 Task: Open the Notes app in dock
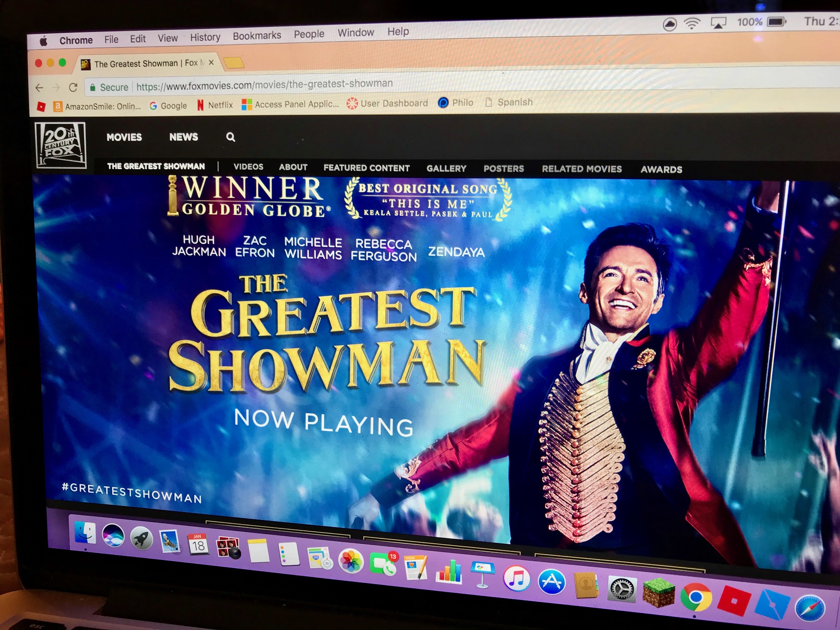click(258, 551)
